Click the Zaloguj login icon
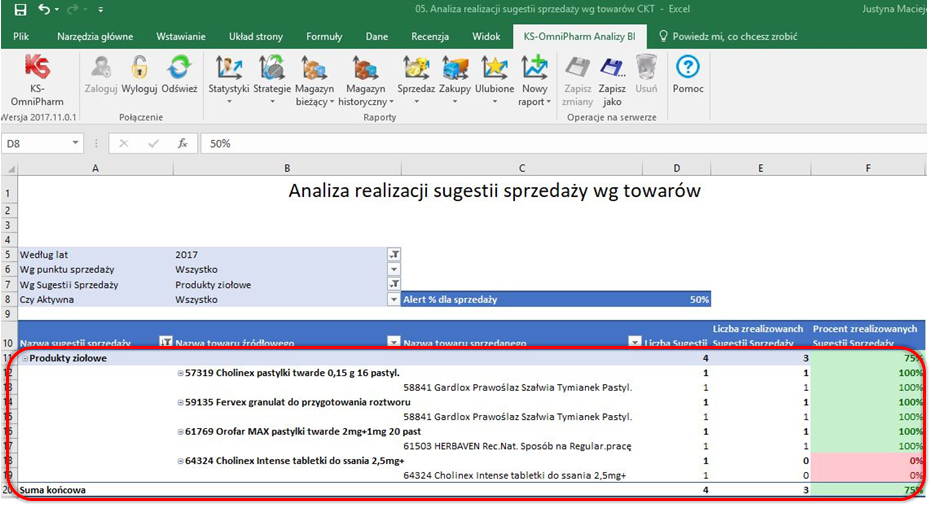 click(100, 67)
